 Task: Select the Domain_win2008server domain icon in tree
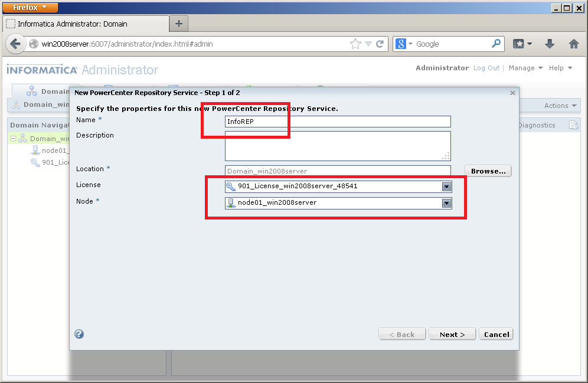(21, 138)
